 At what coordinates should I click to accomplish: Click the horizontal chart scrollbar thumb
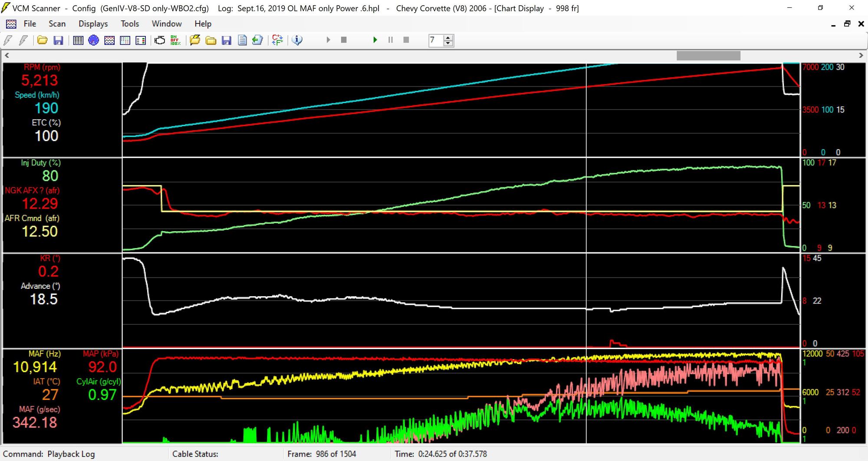708,56
